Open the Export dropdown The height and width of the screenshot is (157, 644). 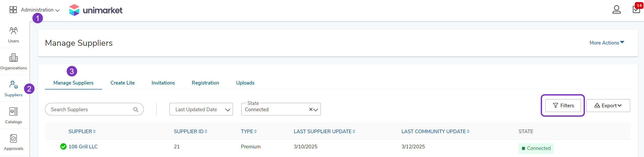pos(608,105)
